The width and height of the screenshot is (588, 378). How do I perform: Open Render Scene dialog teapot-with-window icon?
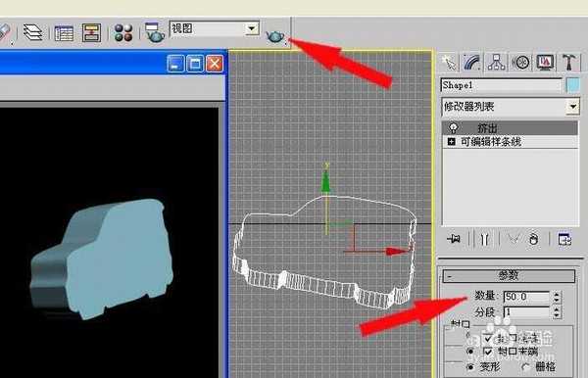[155, 32]
